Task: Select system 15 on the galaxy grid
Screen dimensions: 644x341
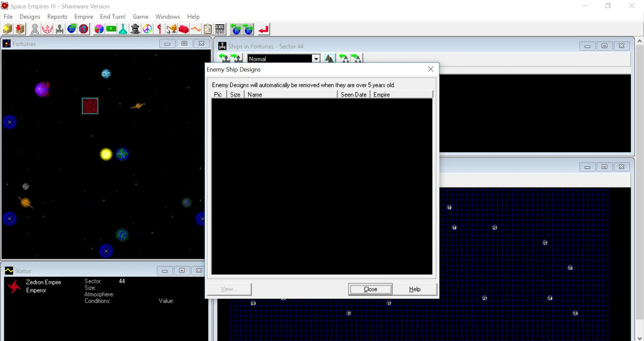Action: click(348, 313)
